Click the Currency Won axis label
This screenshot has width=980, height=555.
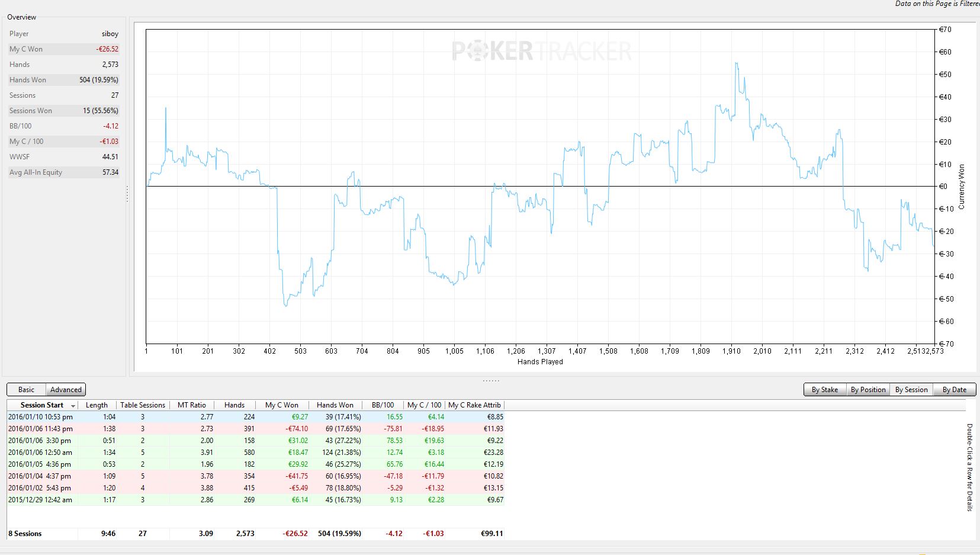pos(962,187)
